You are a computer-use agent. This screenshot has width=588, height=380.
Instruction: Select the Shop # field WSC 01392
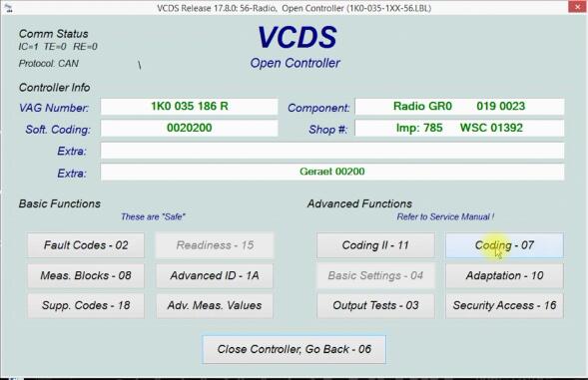[459, 129]
